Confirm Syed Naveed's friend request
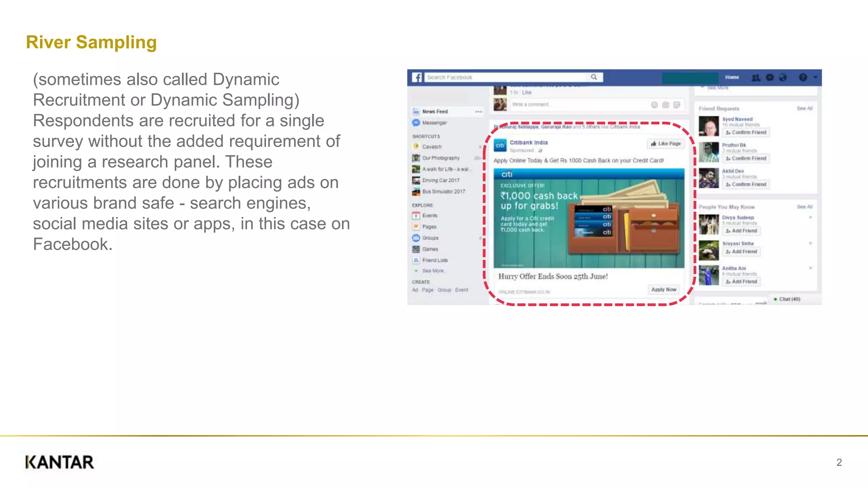The image size is (868, 488). 746,133
